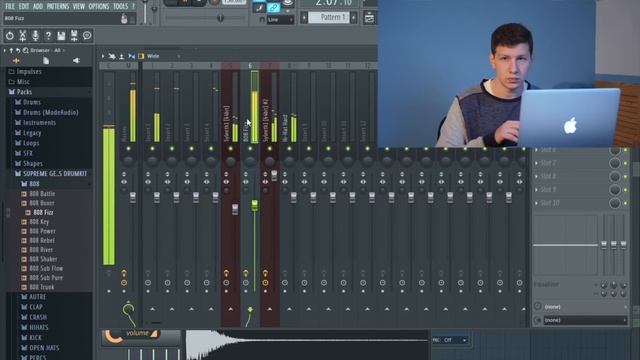The width and height of the screenshot is (640, 360).
Task: Toggle mute LED on mixer track 7
Action: 269,149
